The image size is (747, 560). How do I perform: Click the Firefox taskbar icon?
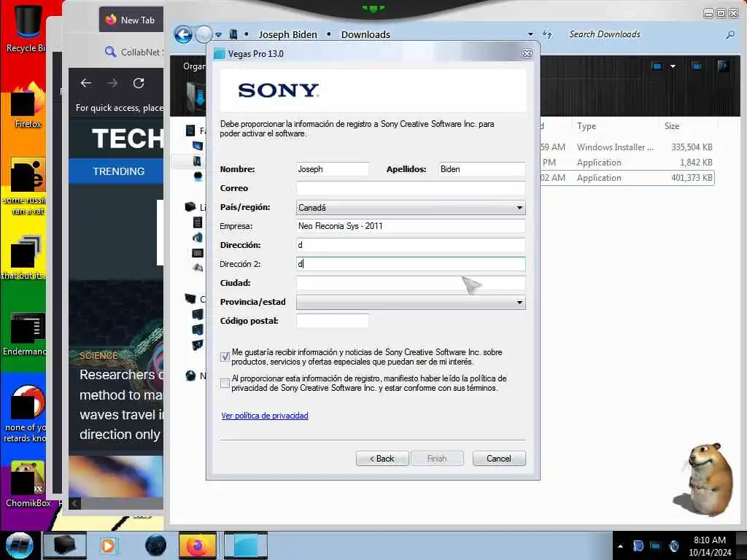pos(198,545)
